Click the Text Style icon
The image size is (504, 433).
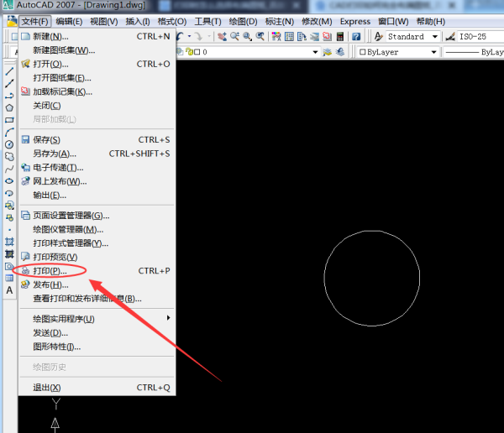(378, 37)
